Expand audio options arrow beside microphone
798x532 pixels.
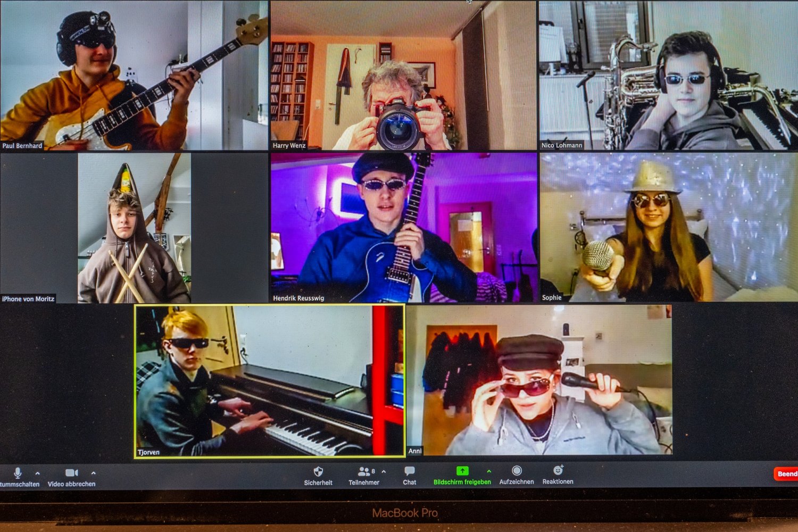(37, 472)
